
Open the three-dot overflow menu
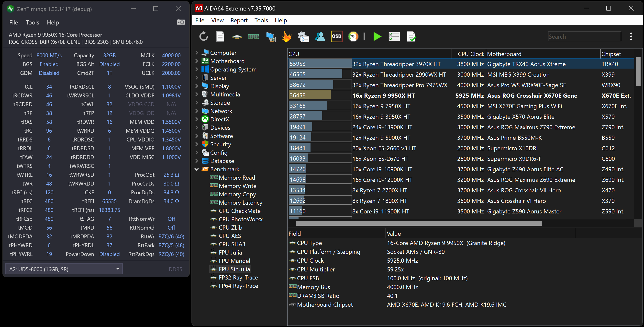point(631,36)
